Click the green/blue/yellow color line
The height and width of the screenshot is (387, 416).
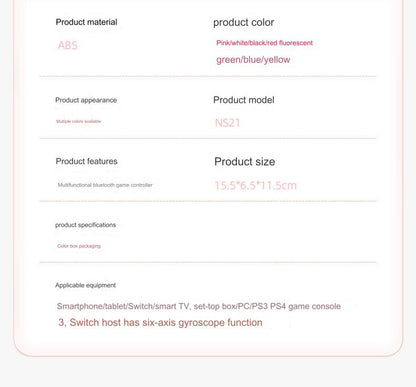[253, 60]
